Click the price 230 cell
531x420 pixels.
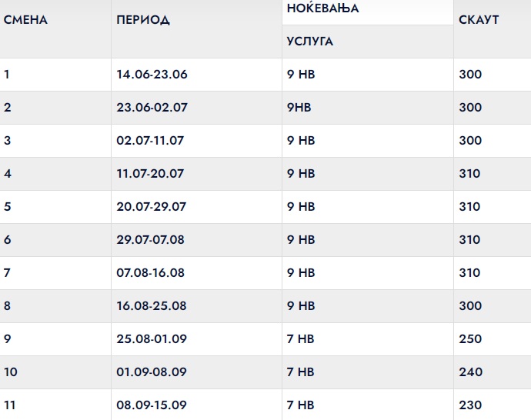point(470,405)
